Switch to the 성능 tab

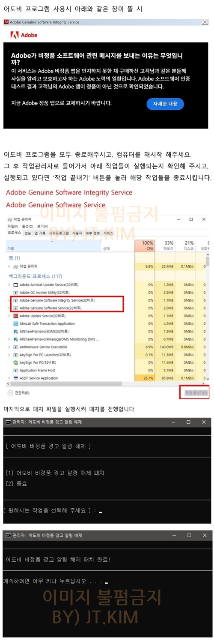point(28,233)
